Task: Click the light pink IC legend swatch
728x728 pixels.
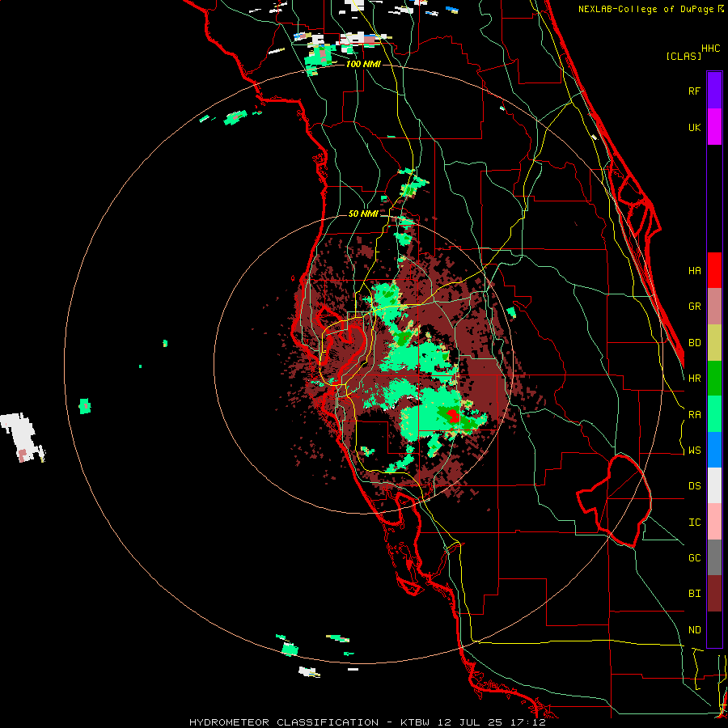Action: pyautogui.click(x=714, y=522)
